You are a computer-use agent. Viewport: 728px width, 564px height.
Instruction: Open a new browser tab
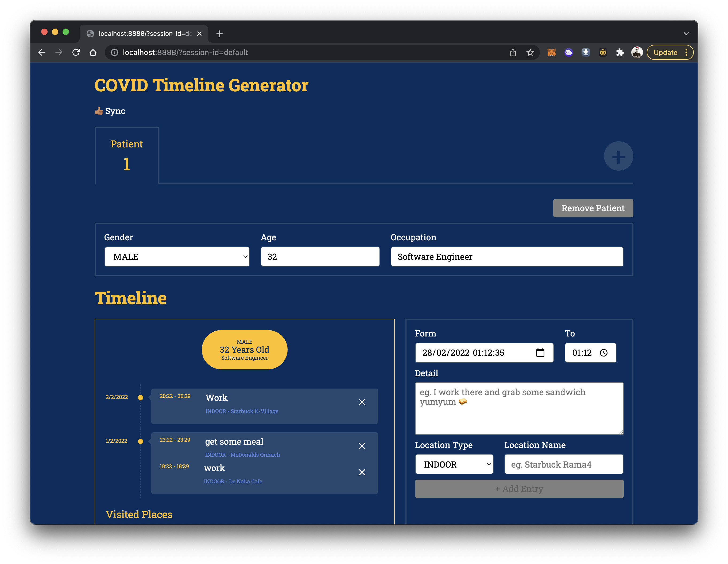(219, 34)
